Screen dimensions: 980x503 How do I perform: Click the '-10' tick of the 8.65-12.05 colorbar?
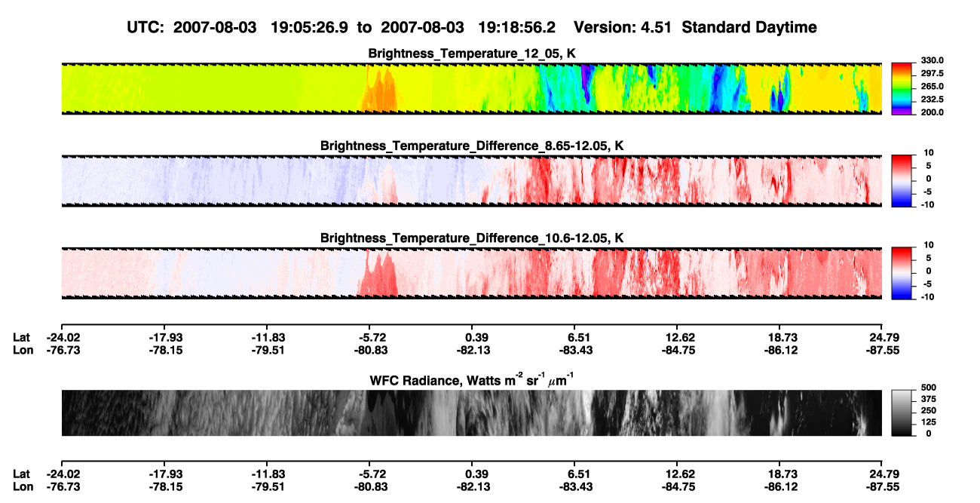click(x=926, y=204)
